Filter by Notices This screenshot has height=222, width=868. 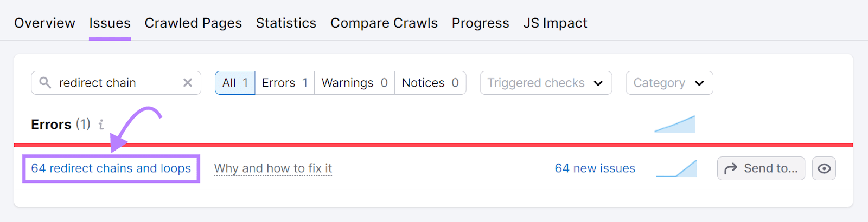point(430,83)
